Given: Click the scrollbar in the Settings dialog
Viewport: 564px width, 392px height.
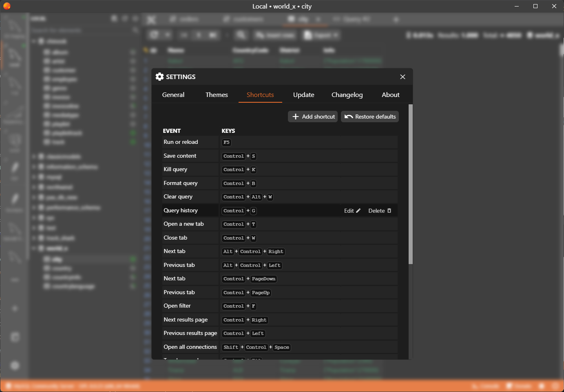Looking at the screenshot, I should point(410,183).
